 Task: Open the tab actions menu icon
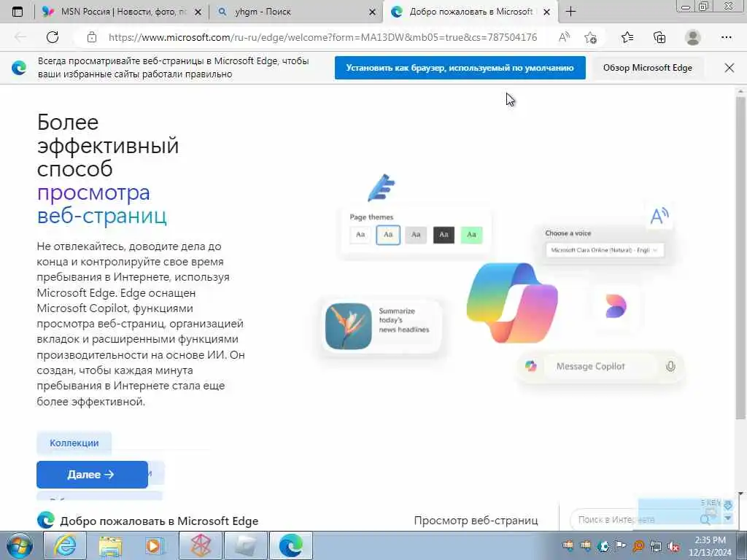point(18,12)
